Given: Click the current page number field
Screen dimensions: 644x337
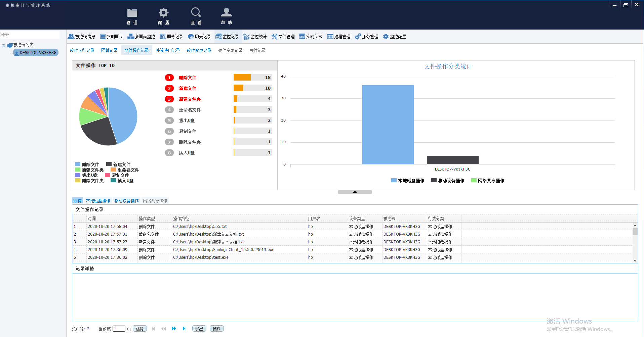Looking at the screenshot, I should coord(119,329).
